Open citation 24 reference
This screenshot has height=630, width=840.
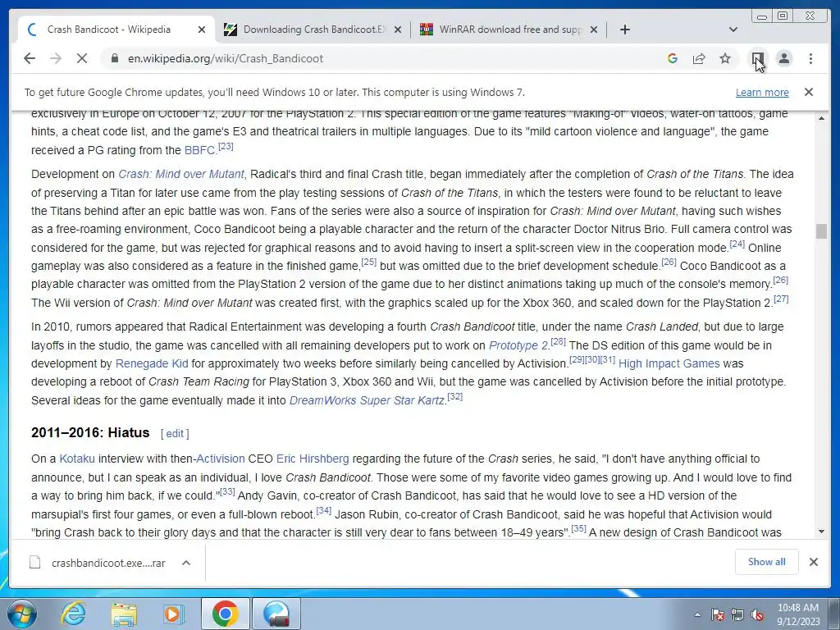[737, 244]
